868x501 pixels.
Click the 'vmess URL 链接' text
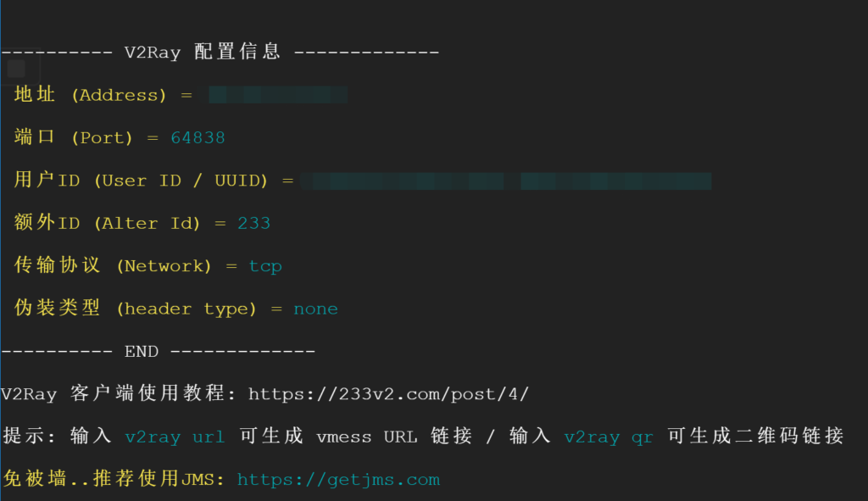coord(393,437)
